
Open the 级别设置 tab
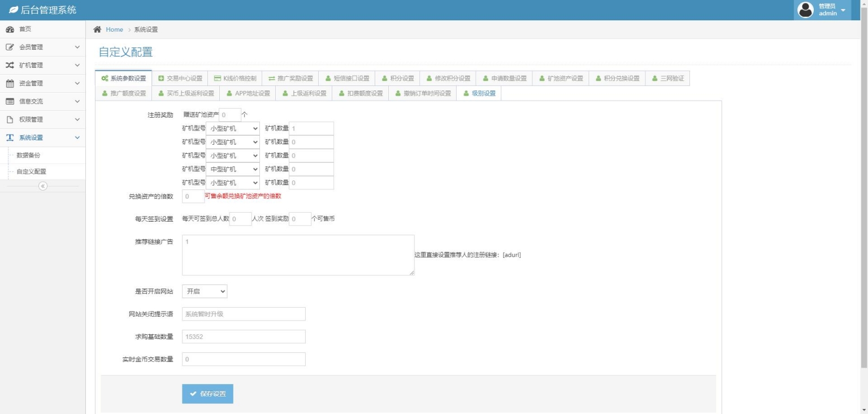[x=479, y=93]
